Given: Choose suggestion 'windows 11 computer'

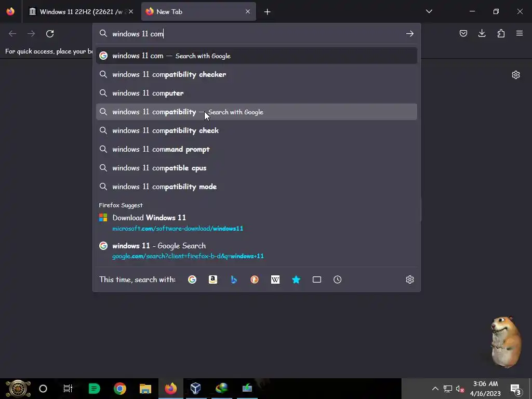Looking at the screenshot, I should (257, 93).
